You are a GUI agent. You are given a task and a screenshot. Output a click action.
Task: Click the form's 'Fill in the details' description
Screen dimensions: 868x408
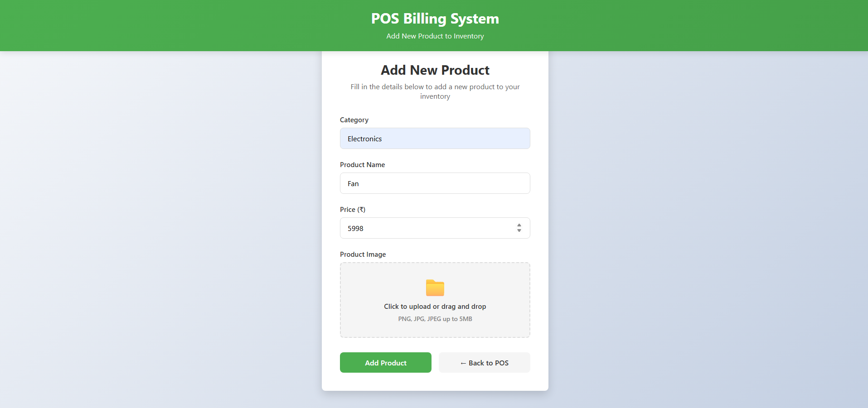435,91
